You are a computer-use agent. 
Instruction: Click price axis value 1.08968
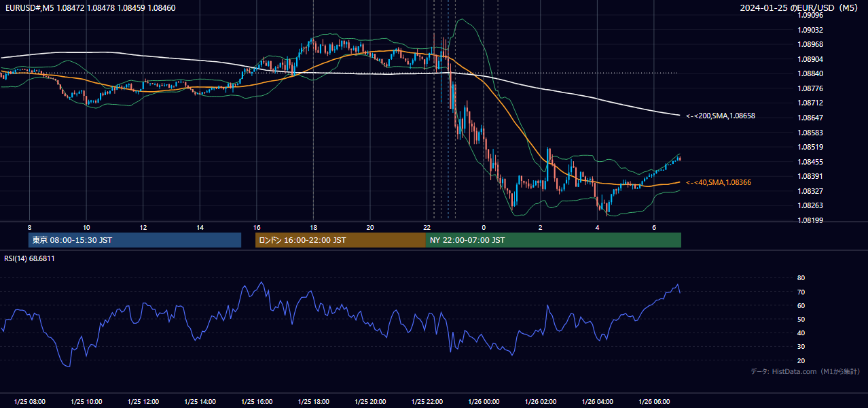(810, 44)
